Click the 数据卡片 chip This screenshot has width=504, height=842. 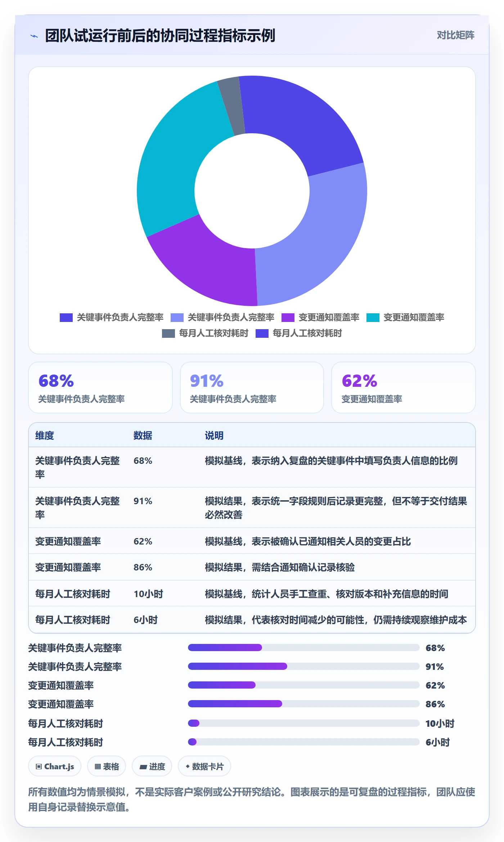click(204, 766)
